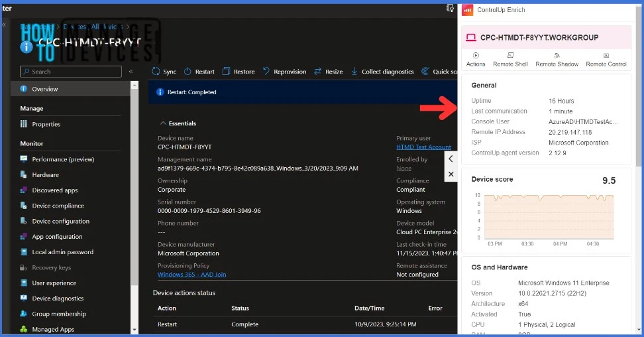Open Remote Control in ControlUp
Image resolution: width=644 pixels, height=337 pixels.
point(606,60)
